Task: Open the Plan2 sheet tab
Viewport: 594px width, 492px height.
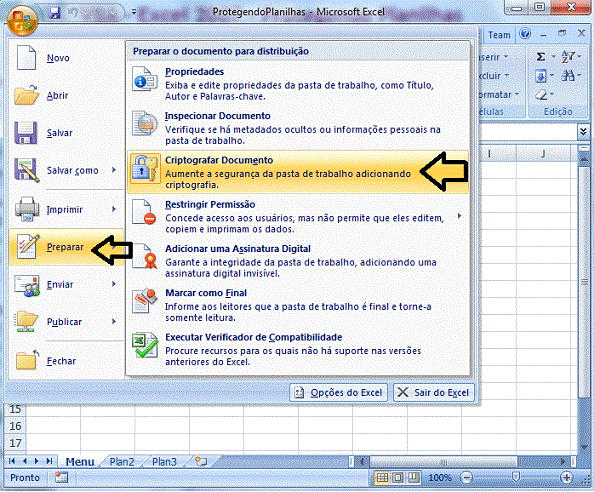Action: pyautogui.click(x=122, y=462)
